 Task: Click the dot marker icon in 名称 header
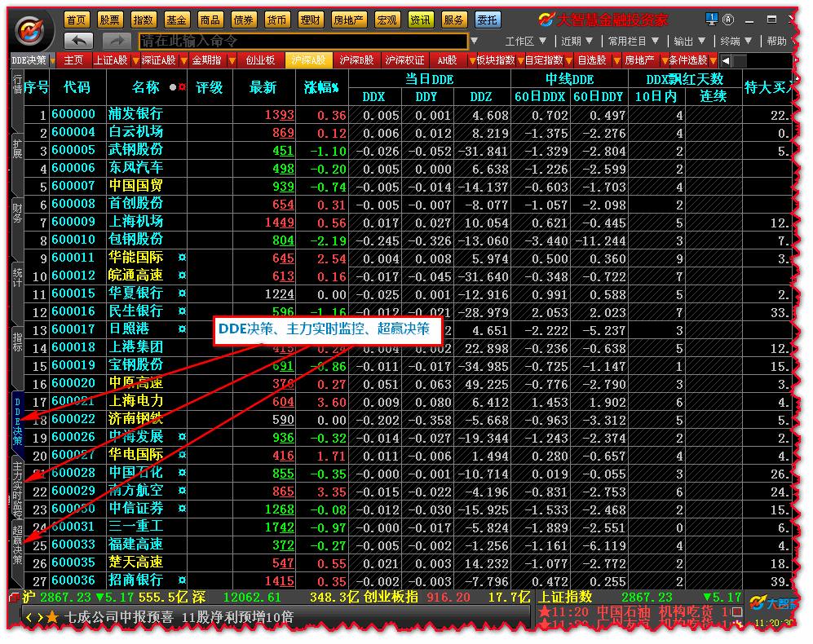tap(173, 87)
